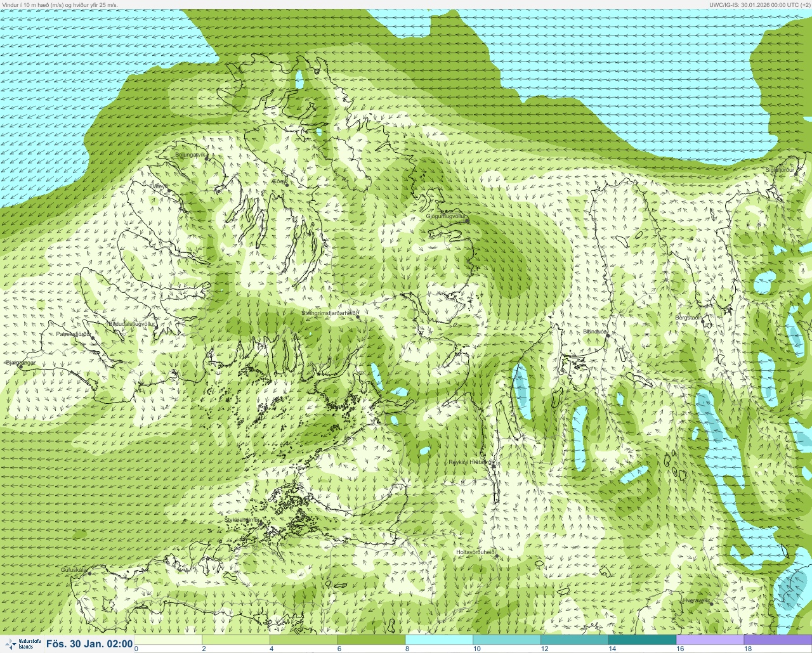Click the Bíldudalsflugvöllur station label
Image resolution: width=812 pixels, height=653 pixels.
pos(132,324)
